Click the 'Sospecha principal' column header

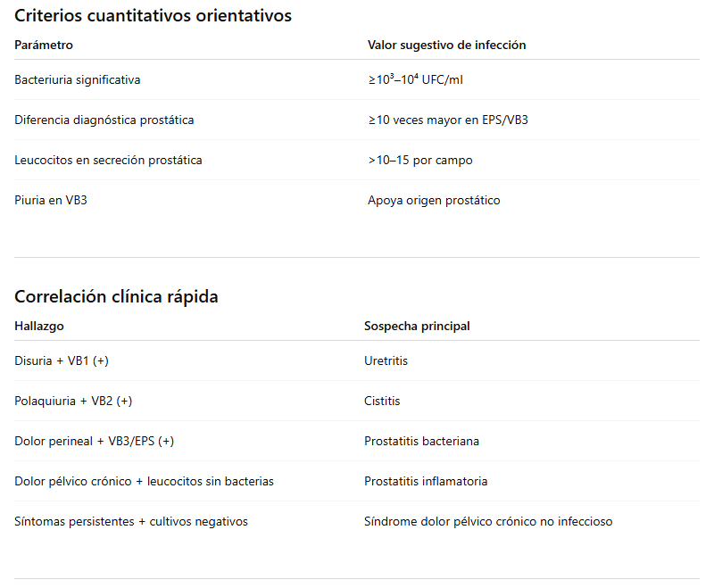coord(417,326)
